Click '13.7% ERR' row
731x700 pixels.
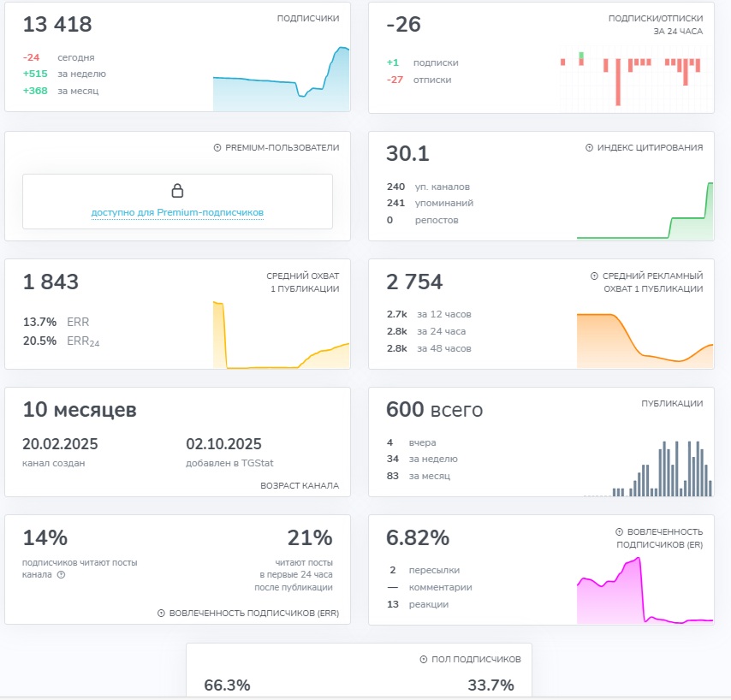(x=56, y=322)
